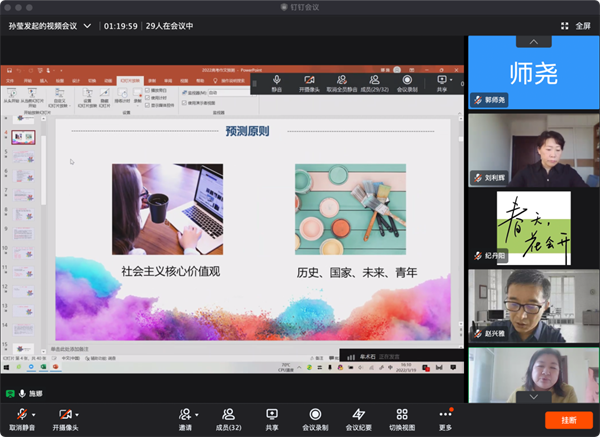Show more participants with bottom down chevron

[x=533, y=397]
